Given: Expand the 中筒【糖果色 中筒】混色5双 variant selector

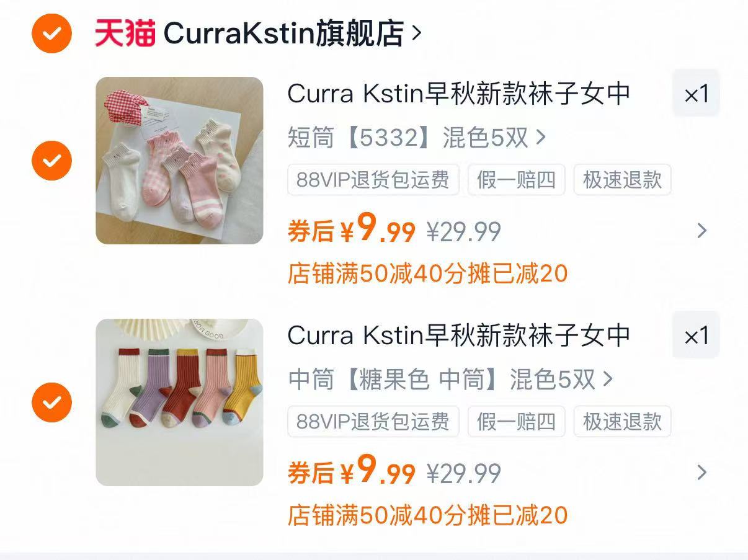Looking at the screenshot, I should [x=450, y=380].
